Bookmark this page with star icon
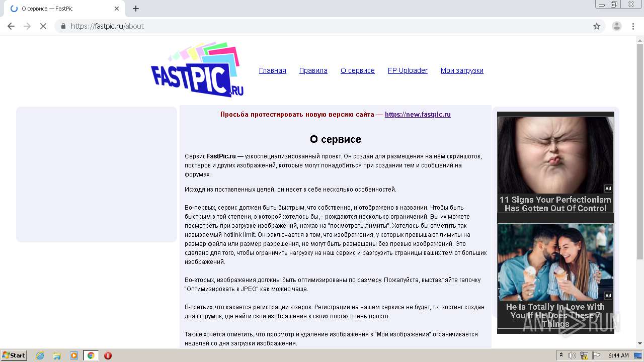Image resolution: width=644 pixels, height=362 pixels. click(x=597, y=26)
